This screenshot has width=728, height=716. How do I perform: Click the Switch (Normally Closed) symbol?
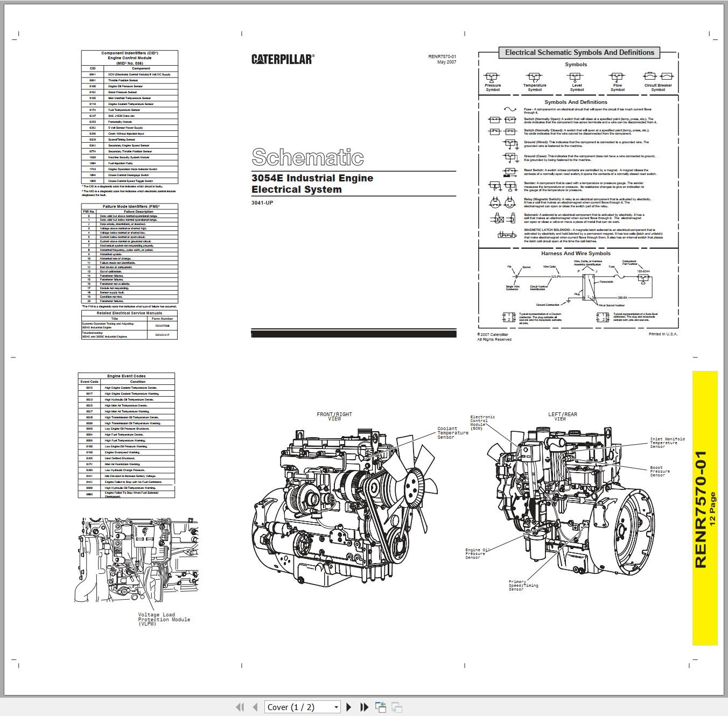click(x=502, y=131)
